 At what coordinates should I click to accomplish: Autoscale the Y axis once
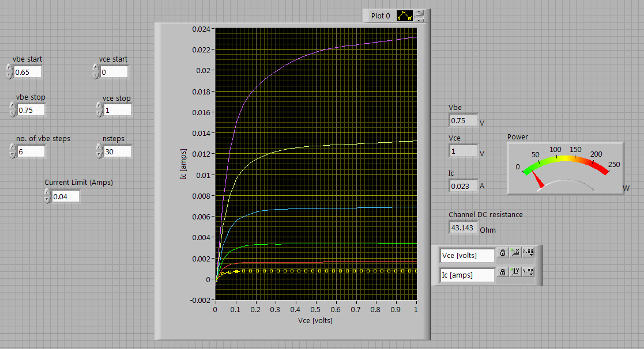(515, 272)
